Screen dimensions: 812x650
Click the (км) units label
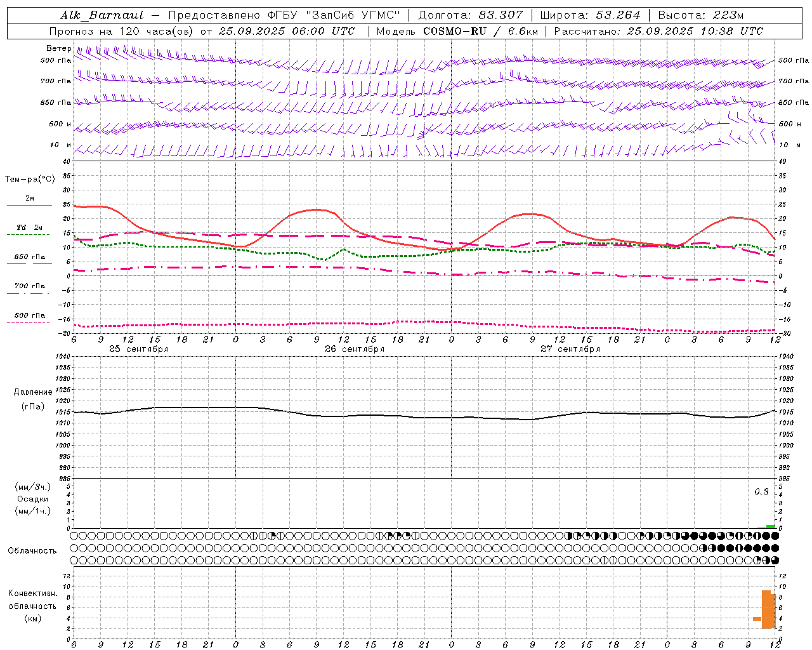click(33, 618)
